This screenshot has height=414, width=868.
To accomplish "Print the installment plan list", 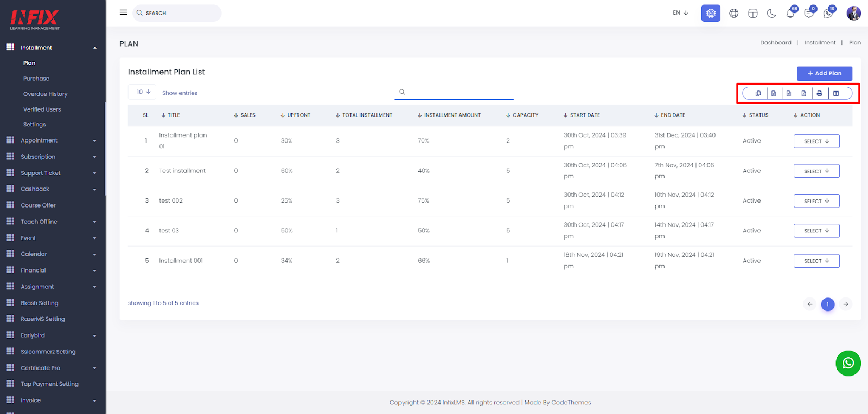I will pos(819,93).
